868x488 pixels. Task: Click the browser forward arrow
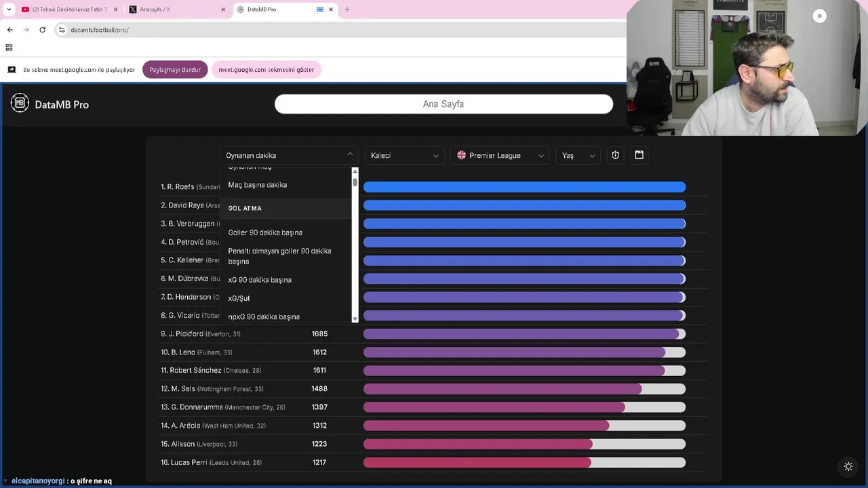(26, 30)
